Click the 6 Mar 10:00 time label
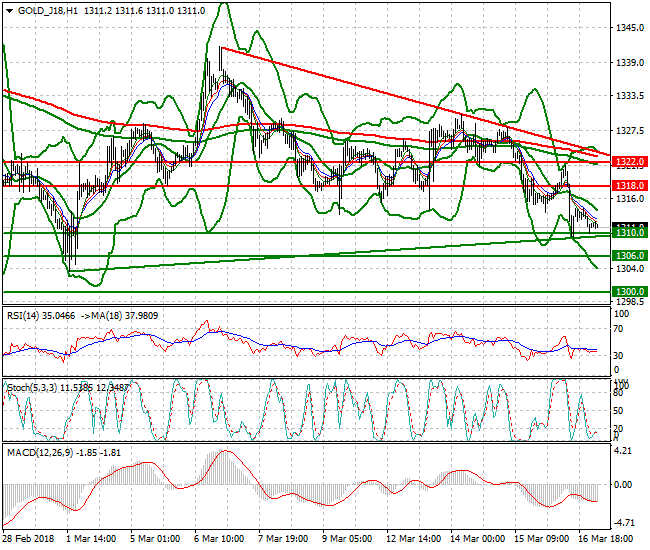The image size is (650, 550). [x=219, y=539]
